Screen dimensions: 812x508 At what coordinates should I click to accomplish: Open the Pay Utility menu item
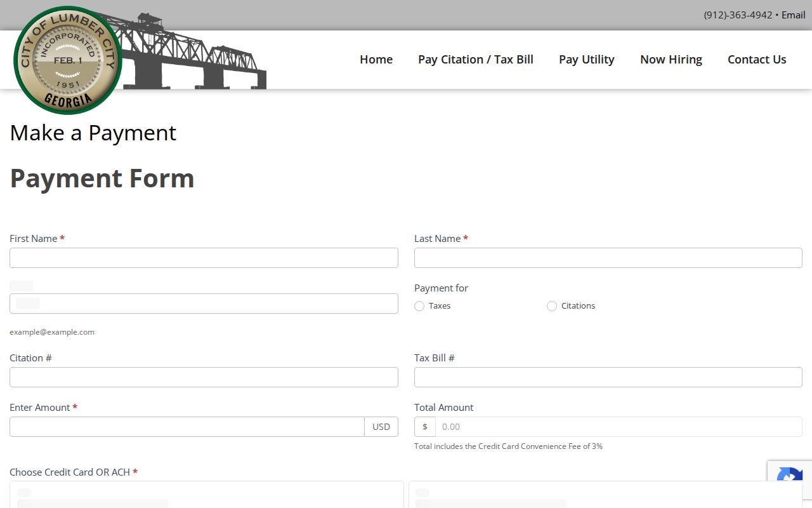pos(587,60)
